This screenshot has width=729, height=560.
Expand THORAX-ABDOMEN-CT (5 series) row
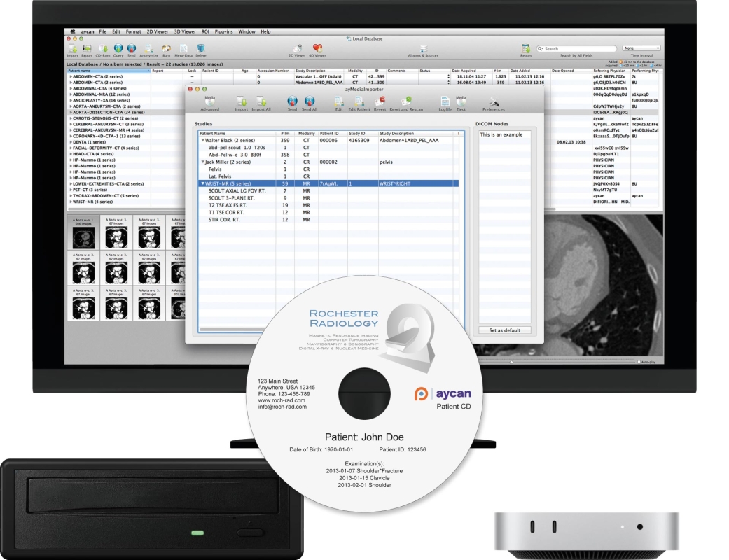coord(71,196)
